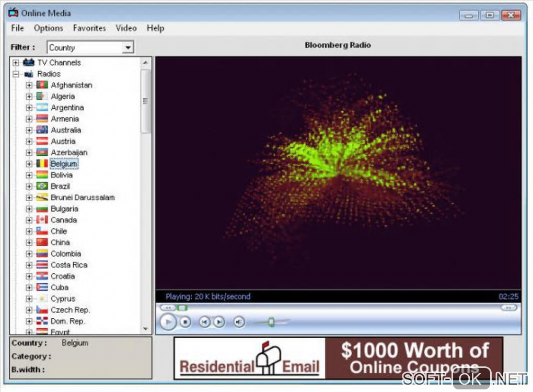Mute audio with the speaker button
This screenshot has width=533, height=392.
[239, 321]
